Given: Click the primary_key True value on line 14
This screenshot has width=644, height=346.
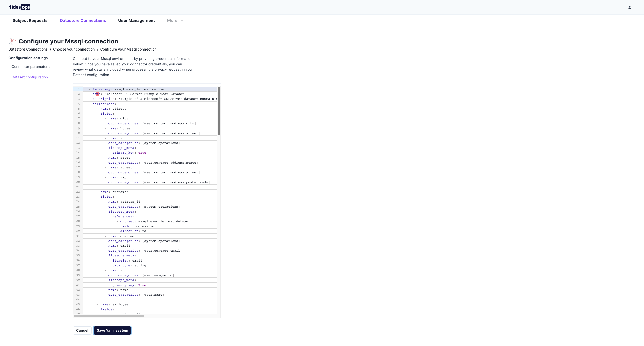Looking at the screenshot, I should (x=142, y=153).
